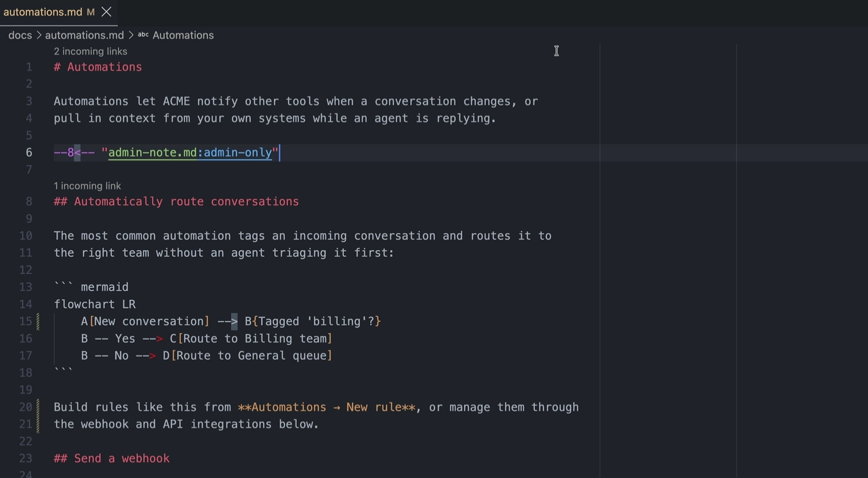The height and width of the screenshot is (478, 868).
Task: Follow the admin-only section link
Action: pyautogui.click(x=238, y=152)
